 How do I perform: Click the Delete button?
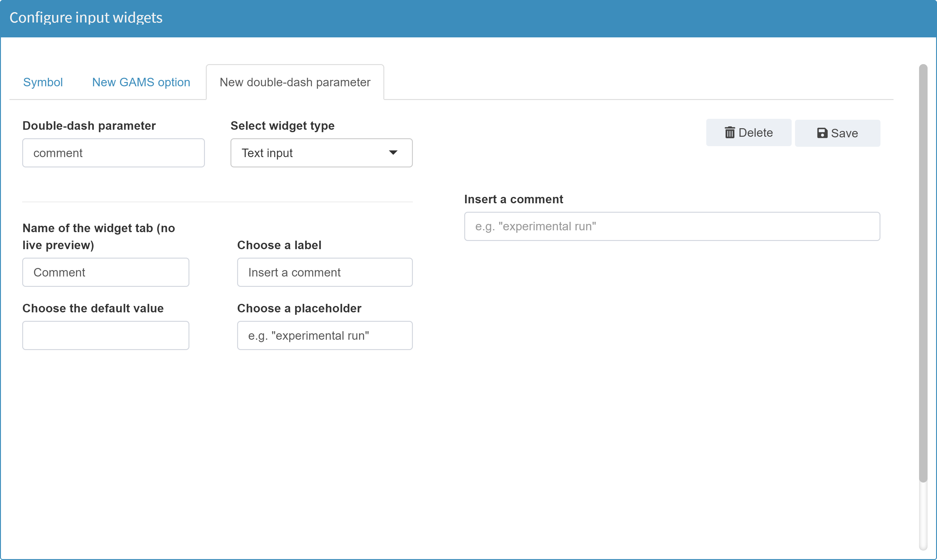click(748, 133)
